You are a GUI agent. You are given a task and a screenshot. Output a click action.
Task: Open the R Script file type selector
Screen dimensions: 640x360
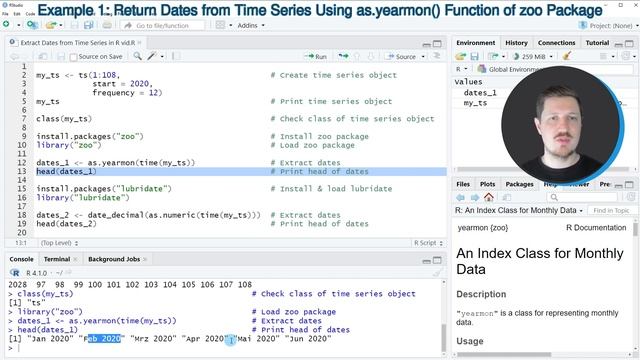pos(428,243)
